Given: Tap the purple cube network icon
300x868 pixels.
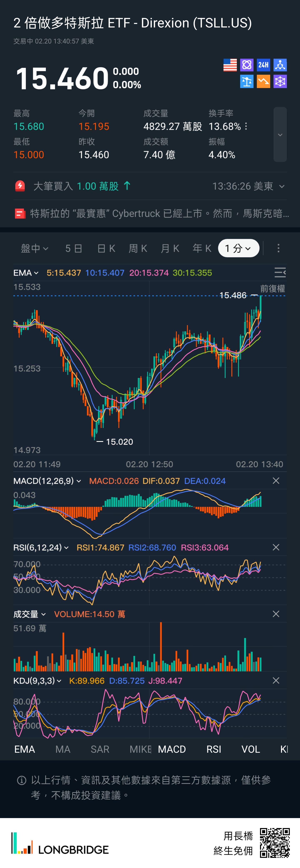Looking at the screenshot, I should 280,82.
